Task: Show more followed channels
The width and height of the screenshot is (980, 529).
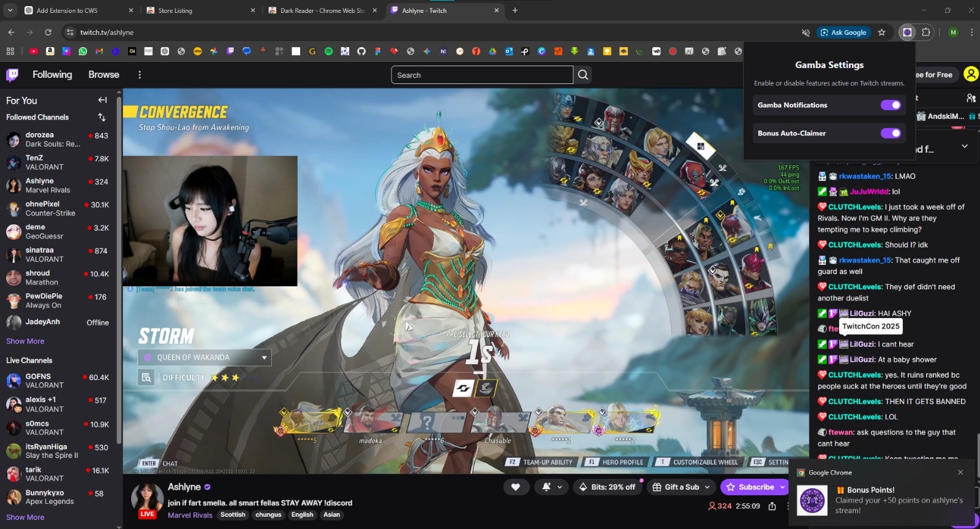Action: pos(25,341)
